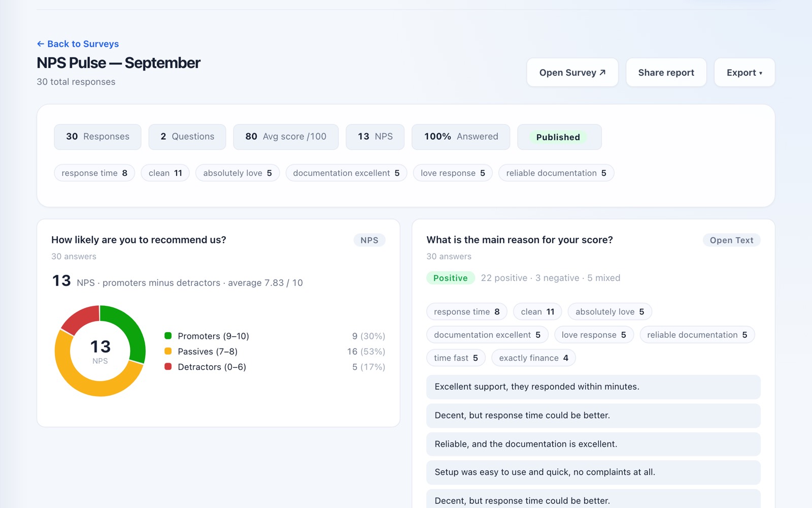Click the Share report button

[666, 72]
